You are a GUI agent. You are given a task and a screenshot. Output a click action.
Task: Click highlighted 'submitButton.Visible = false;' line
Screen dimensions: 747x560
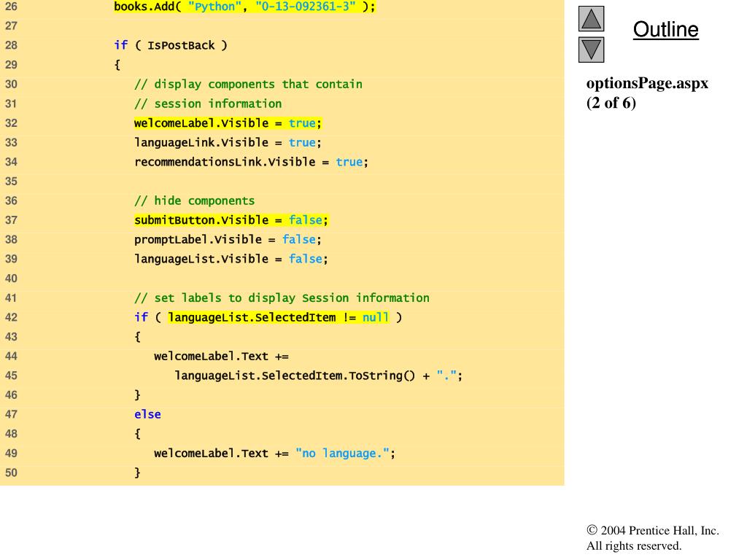pyautogui.click(x=231, y=220)
